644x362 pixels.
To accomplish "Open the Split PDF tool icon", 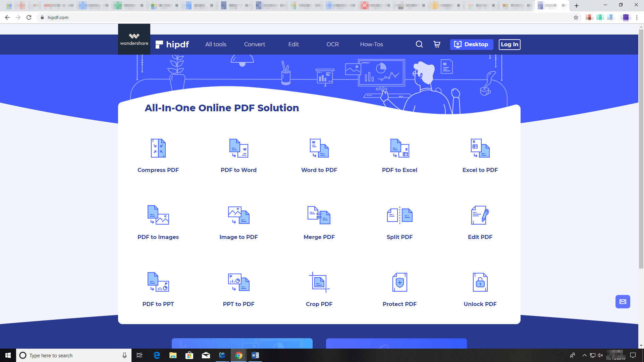I will (399, 215).
